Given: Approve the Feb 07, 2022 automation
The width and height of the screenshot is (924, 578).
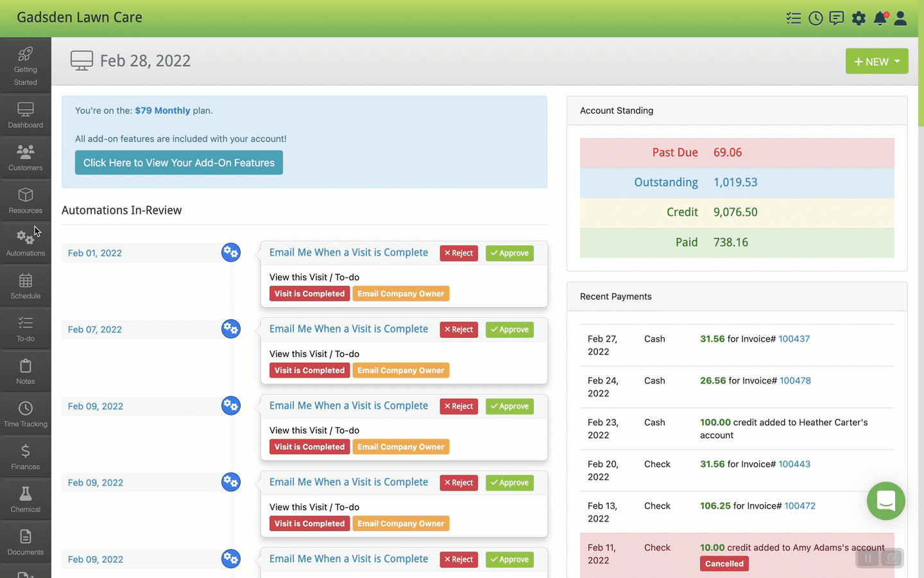Looking at the screenshot, I should click(509, 329).
